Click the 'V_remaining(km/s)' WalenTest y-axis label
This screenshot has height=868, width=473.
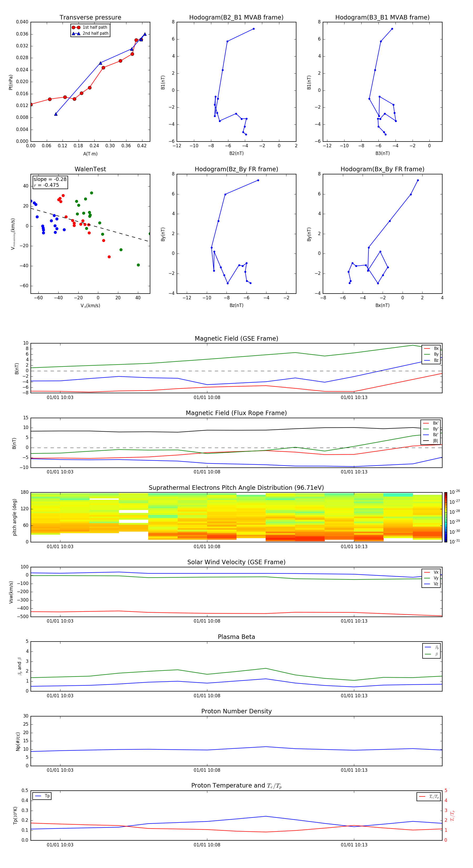pos(13,234)
